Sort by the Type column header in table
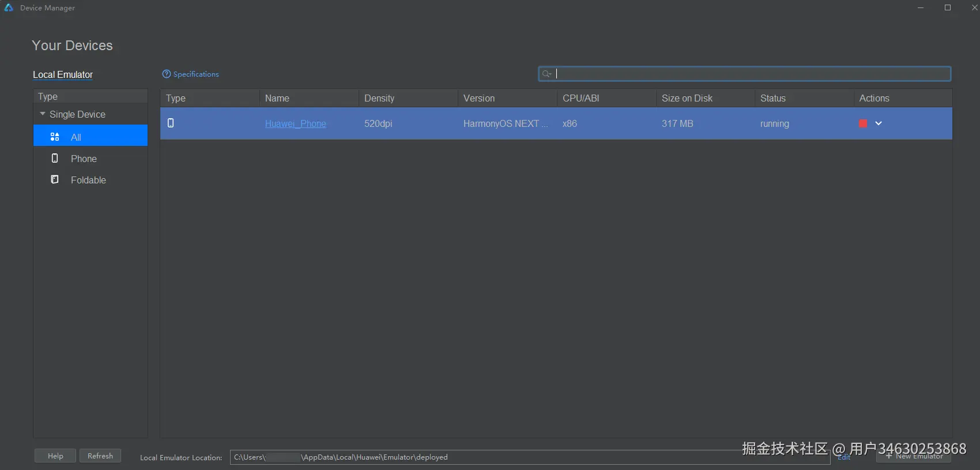 [210, 98]
